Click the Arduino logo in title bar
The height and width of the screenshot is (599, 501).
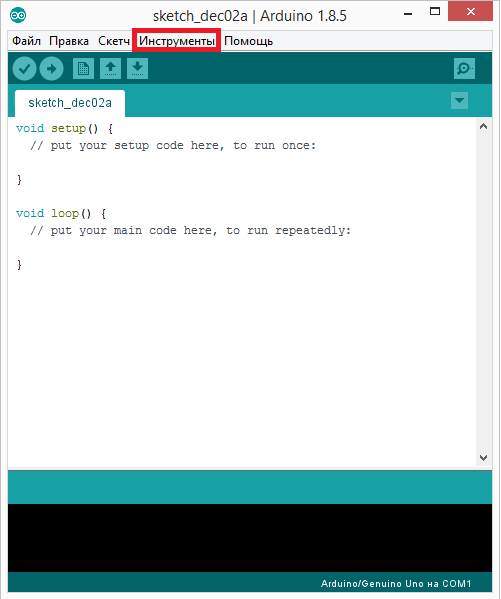click(18, 15)
